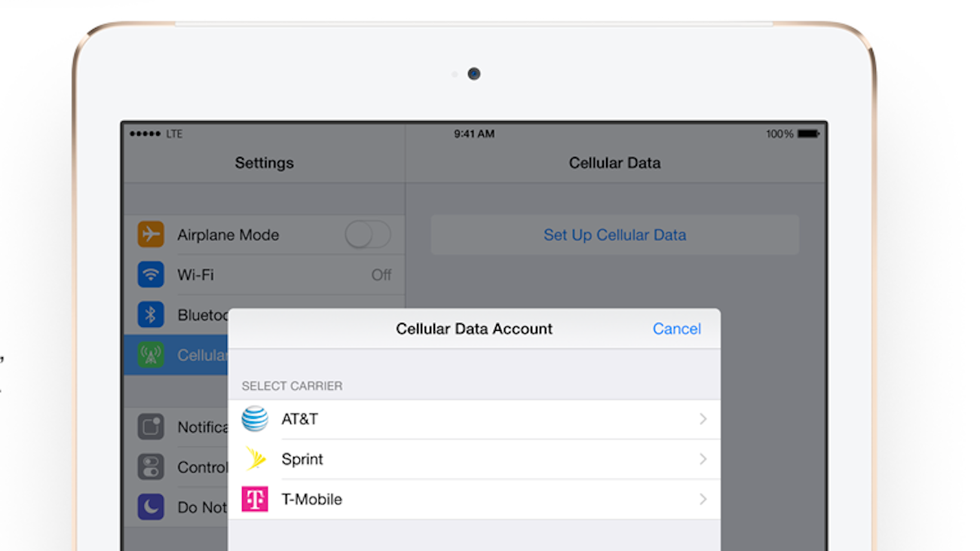Expand the Sprint row chevron
This screenshot has height=551, width=980.
coord(703,459)
